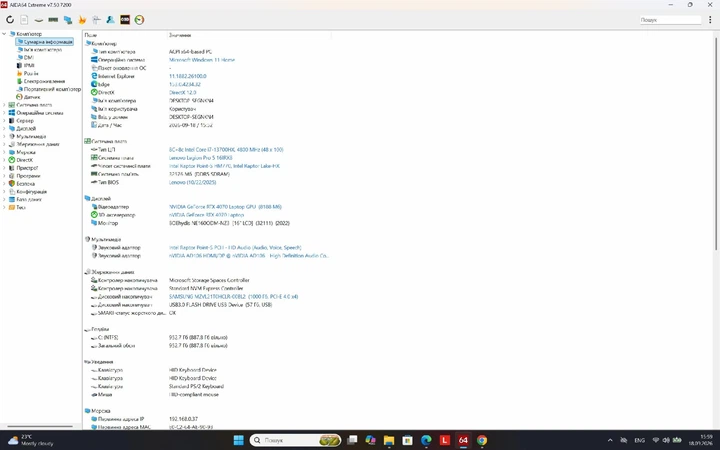Image resolution: width=720 pixels, height=450 pixels.
Task: Expand the DirectX node in the left tree
Action: [4, 160]
